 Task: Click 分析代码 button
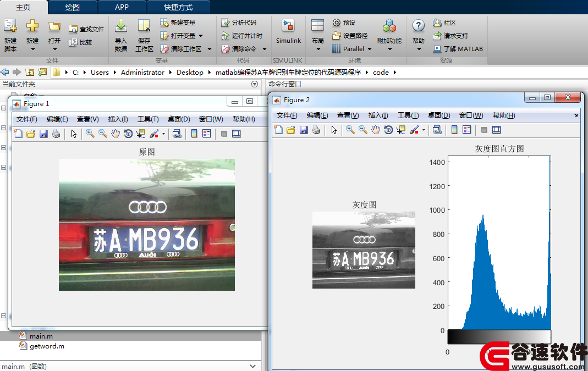point(239,23)
